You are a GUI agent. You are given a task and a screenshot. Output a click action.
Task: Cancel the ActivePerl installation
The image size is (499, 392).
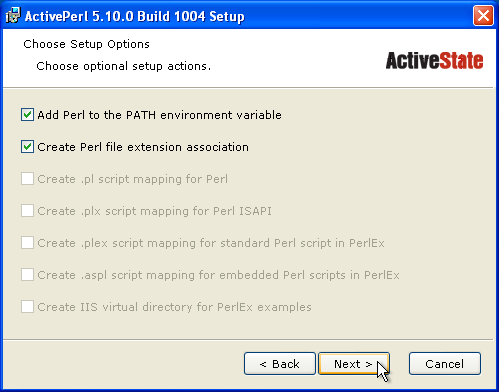click(x=445, y=364)
